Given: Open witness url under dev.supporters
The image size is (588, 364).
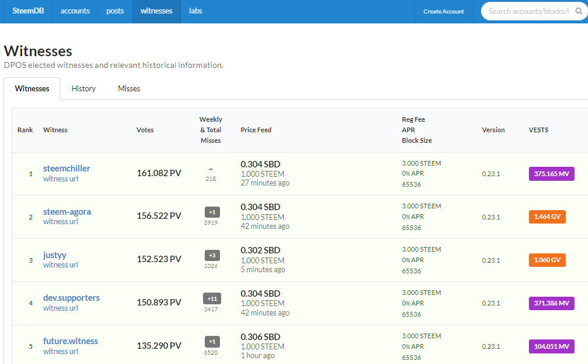Looking at the screenshot, I should (x=60, y=308).
